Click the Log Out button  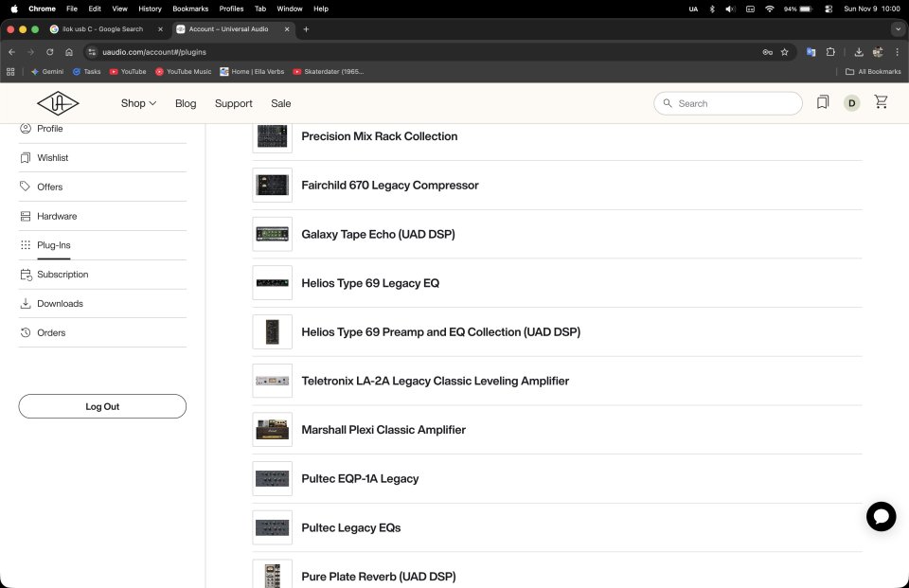101,406
